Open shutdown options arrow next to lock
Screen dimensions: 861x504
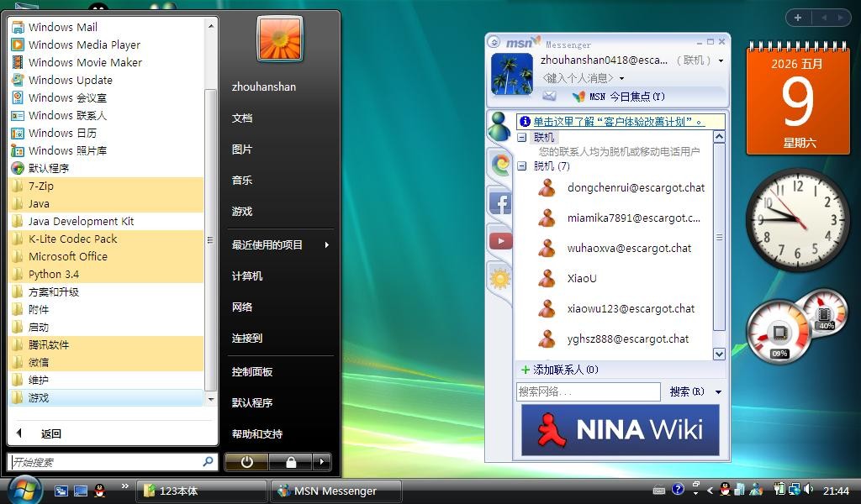(x=322, y=462)
